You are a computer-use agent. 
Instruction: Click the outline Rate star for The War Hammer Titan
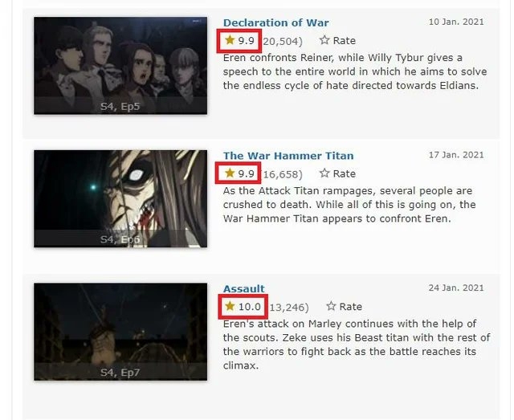tap(324, 173)
